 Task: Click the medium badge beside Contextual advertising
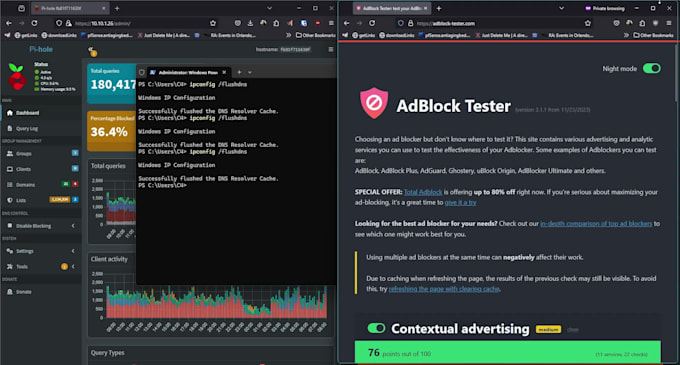(x=548, y=329)
